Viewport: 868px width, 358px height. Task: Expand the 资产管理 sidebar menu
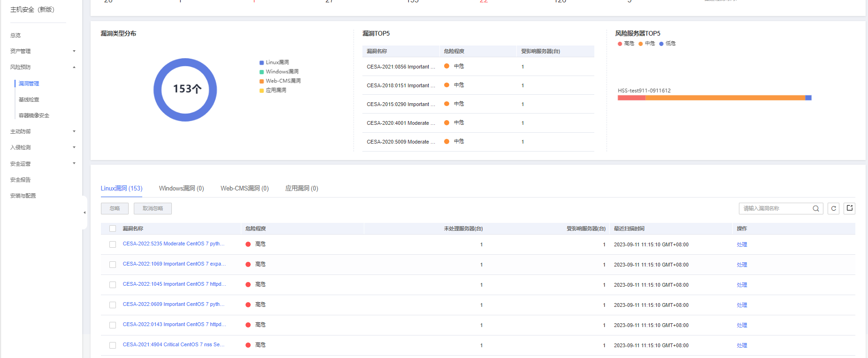coord(41,51)
